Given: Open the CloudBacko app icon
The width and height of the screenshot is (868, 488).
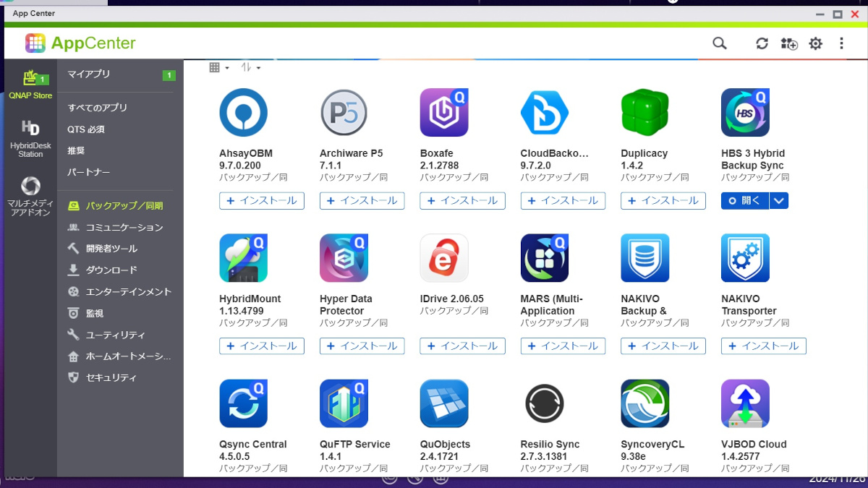Looking at the screenshot, I should 545,113.
